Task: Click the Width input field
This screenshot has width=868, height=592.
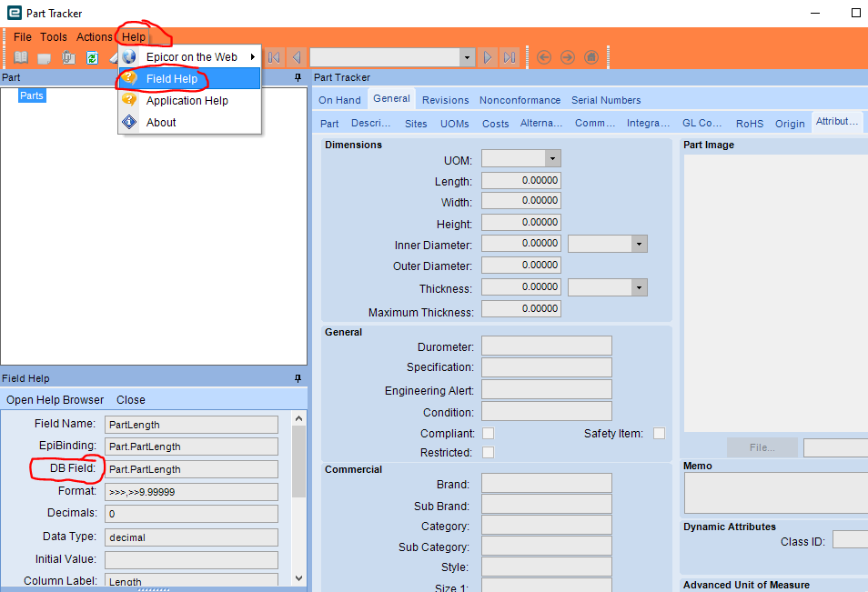Action: coord(521,200)
